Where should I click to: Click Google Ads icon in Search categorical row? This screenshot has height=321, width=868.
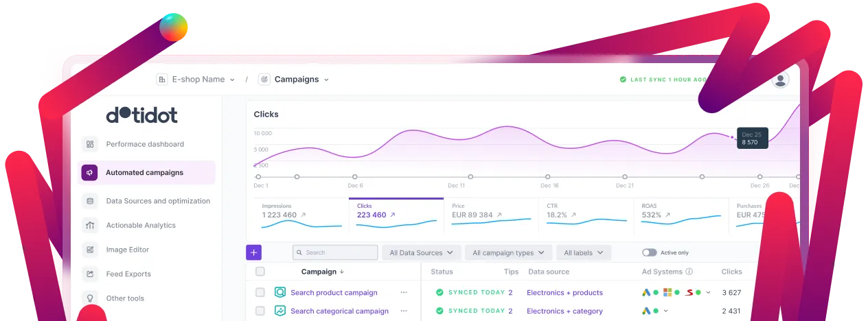[x=646, y=311]
